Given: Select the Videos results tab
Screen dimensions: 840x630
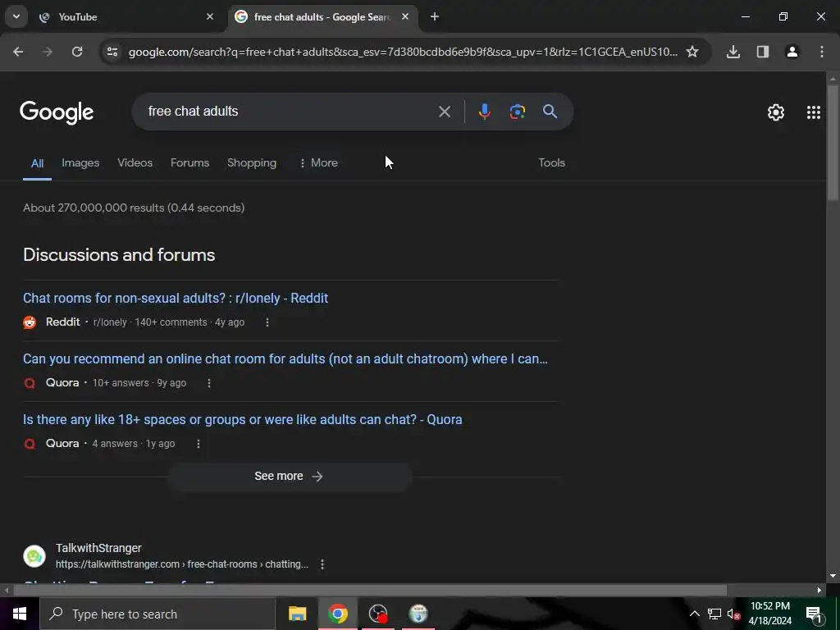Looking at the screenshot, I should [135, 163].
